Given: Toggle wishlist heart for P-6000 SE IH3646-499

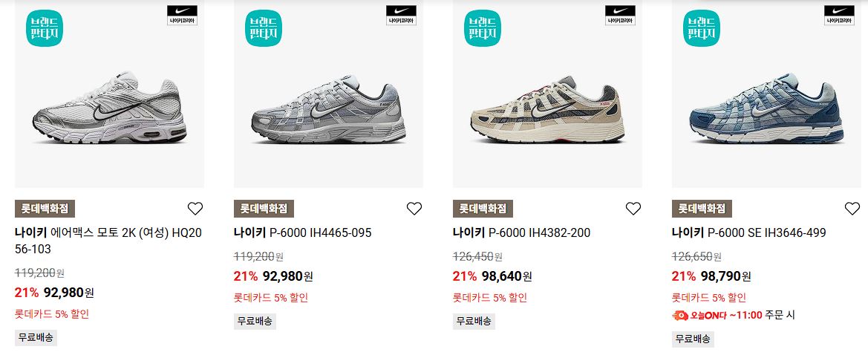Looking at the screenshot, I should (852, 209).
